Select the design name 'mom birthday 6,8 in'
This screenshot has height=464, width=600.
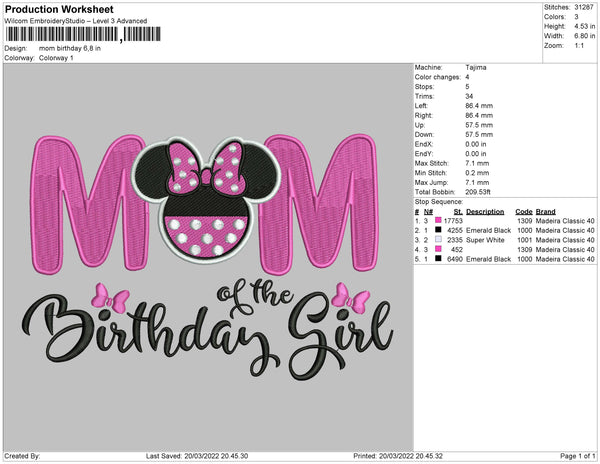[x=70, y=49]
